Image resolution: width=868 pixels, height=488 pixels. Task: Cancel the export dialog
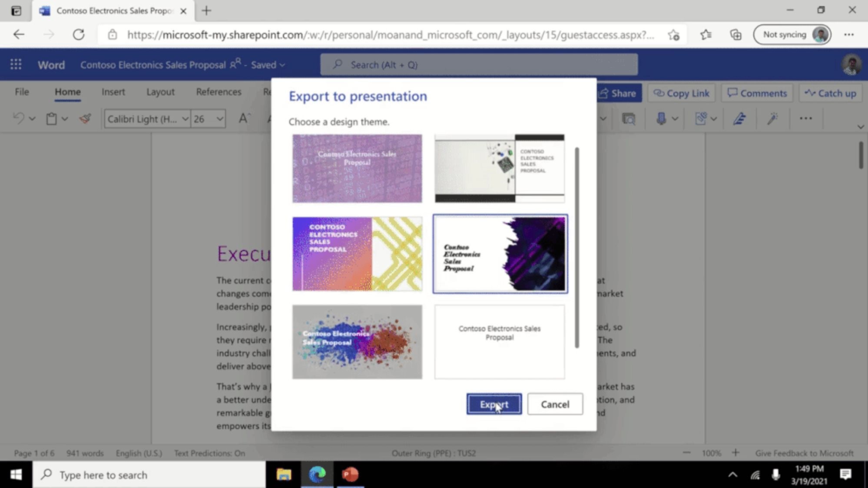(x=555, y=404)
